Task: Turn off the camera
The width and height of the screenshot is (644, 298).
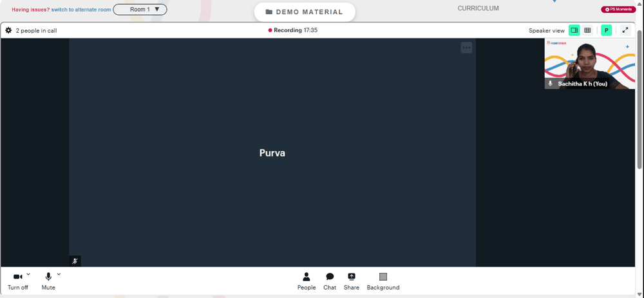Action: click(17, 281)
